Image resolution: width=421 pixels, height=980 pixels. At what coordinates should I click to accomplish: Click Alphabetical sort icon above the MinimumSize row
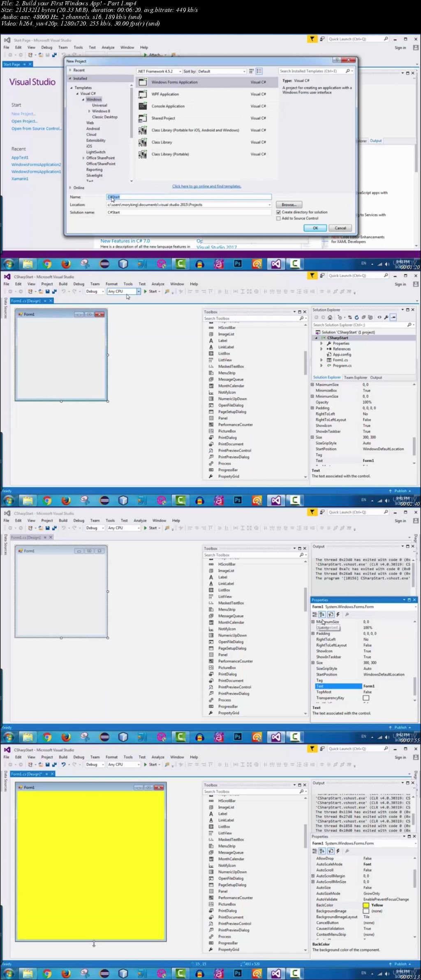[322, 614]
